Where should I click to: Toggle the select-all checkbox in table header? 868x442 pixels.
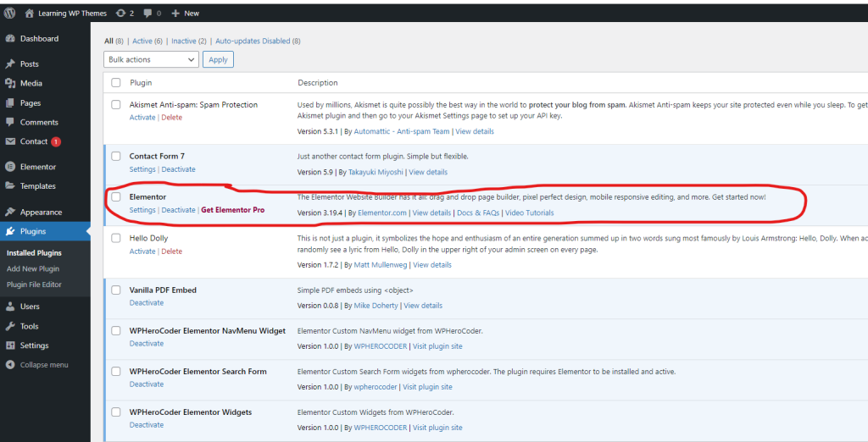[115, 83]
